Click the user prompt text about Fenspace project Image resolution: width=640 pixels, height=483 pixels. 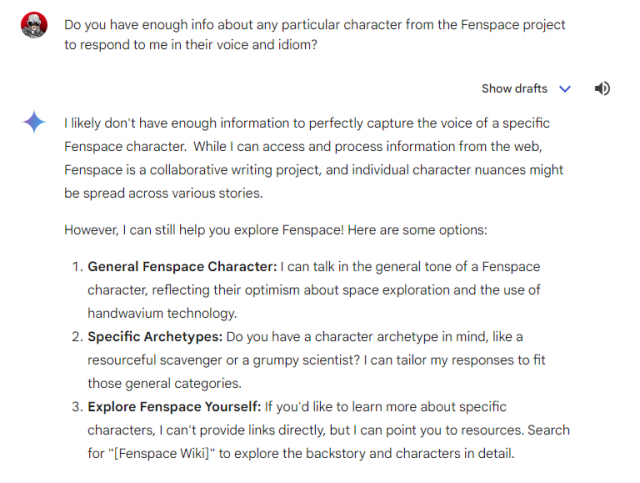tap(314, 35)
